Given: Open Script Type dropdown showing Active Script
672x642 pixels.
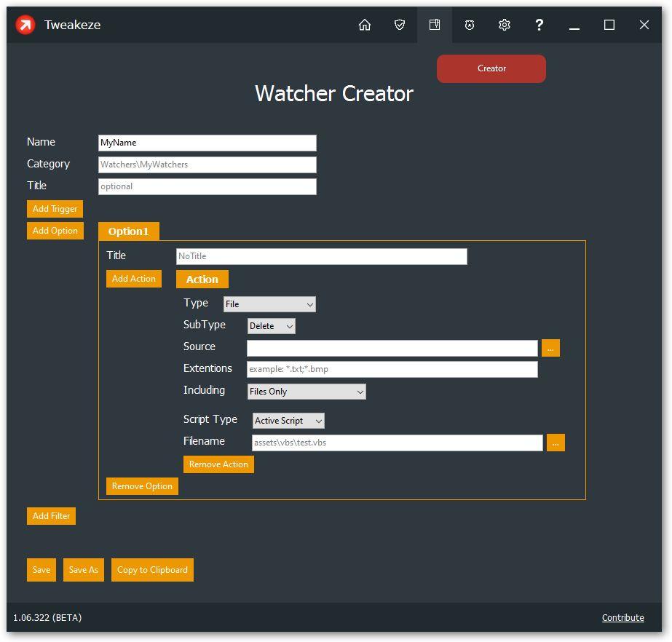Looking at the screenshot, I should coord(288,421).
